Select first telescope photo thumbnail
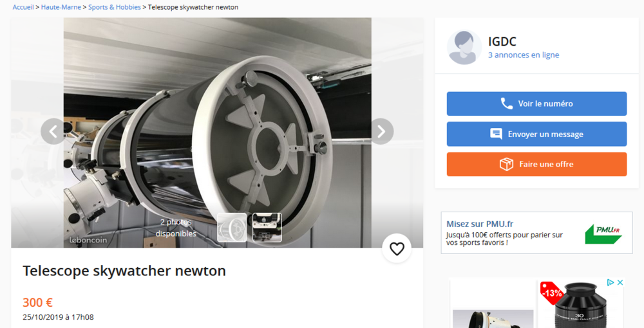The image size is (644, 328). (x=232, y=228)
